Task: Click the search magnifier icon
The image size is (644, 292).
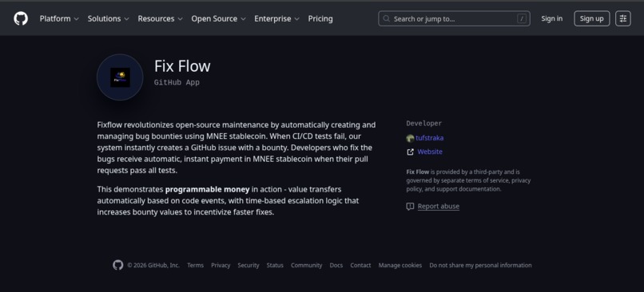Action: [x=387, y=18]
